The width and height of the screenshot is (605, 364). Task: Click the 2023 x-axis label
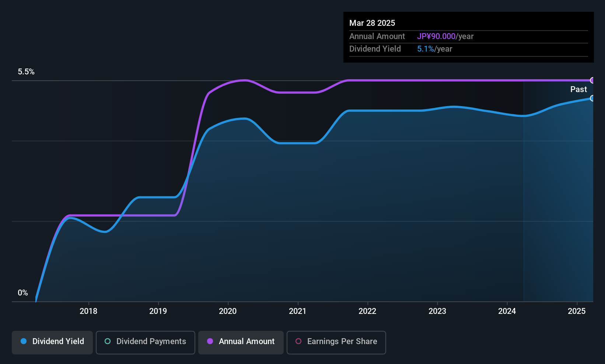pyautogui.click(x=437, y=311)
